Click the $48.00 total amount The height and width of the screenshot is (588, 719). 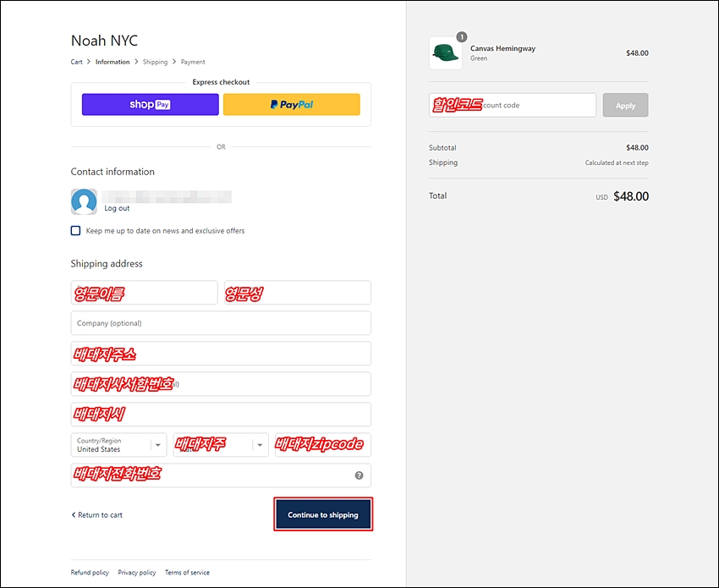click(631, 196)
